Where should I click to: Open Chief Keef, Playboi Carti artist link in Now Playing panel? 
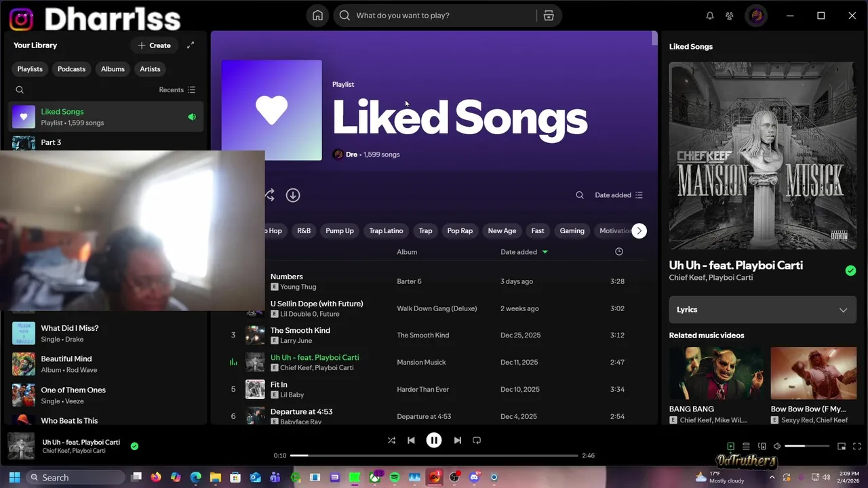[x=711, y=277]
